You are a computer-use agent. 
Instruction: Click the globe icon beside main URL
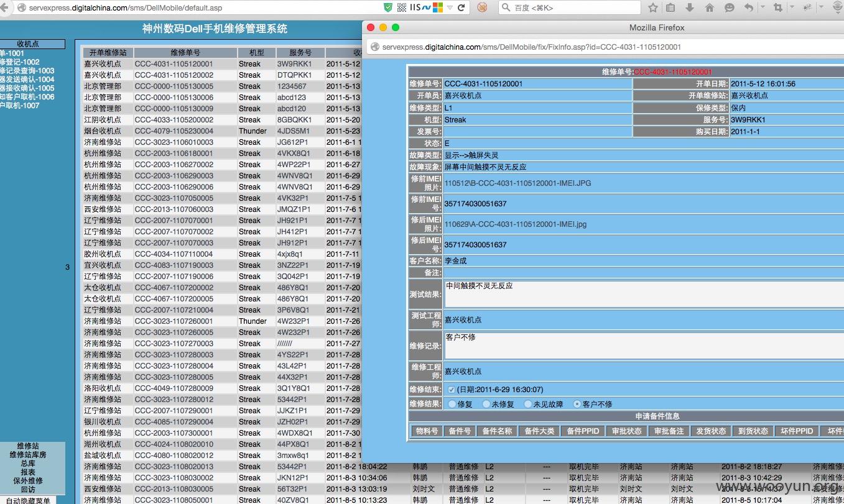click(x=21, y=7)
